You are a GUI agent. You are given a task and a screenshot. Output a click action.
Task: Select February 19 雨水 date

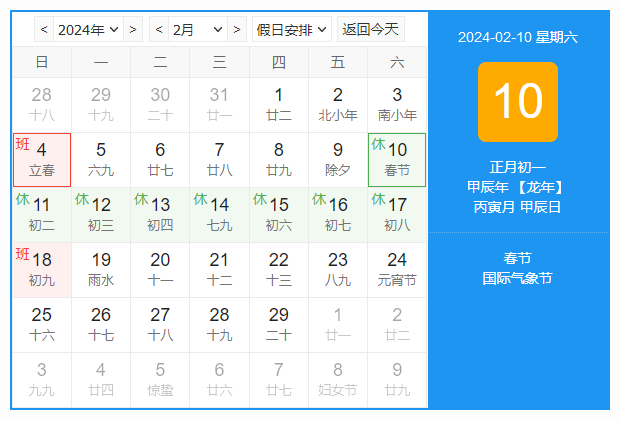[101, 270]
